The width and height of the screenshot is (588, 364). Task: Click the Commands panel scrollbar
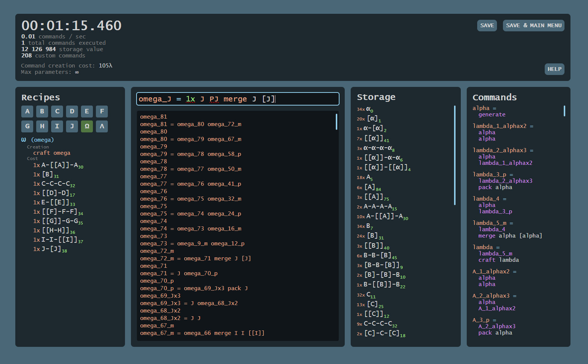[x=564, y=111]
